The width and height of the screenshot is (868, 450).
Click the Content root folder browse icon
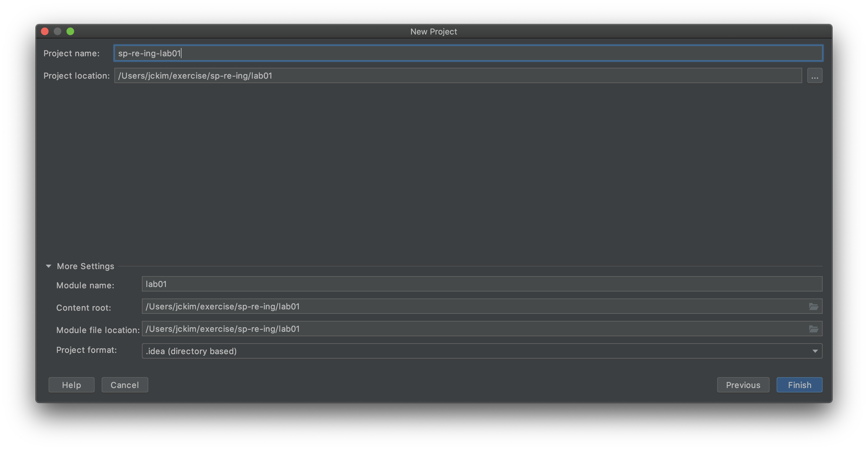pyautogui.click(x=813, y=306)
